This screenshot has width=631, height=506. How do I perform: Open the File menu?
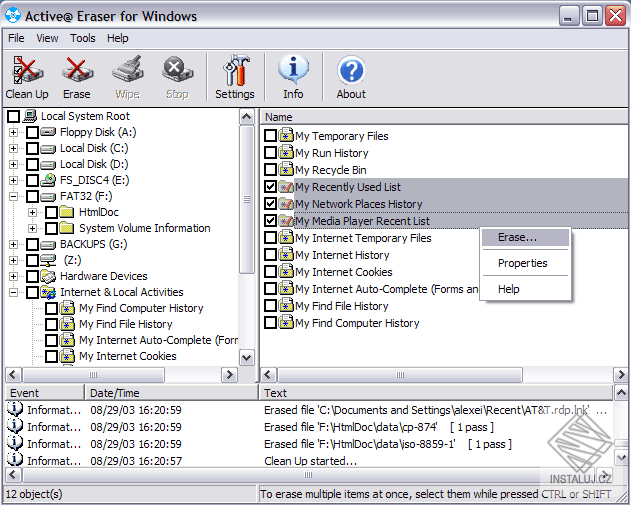16,38
